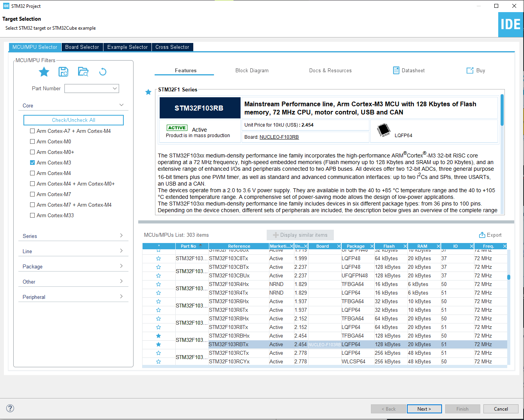Click the Check/Uncheck All button
Screen dimensions: 524x420
point(73,120)
